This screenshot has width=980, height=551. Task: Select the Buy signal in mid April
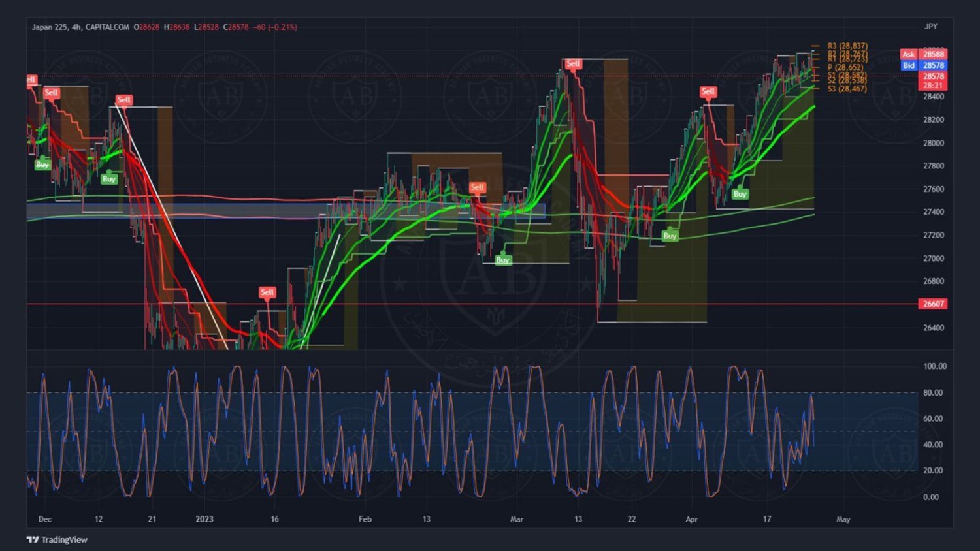(740, 193)
